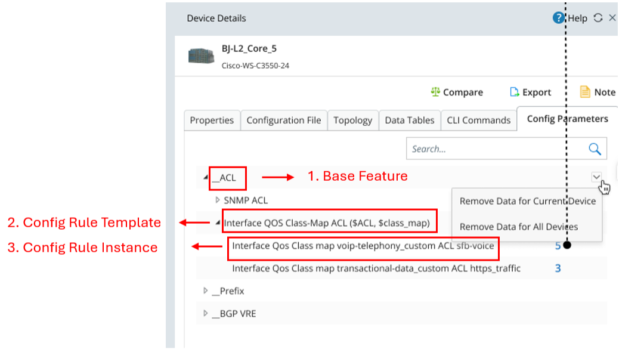Select the __Prefix tree item label
Image resolution: width=644 pixels, height=349 pixels.
pyautogui.click(x=228, y=291)
